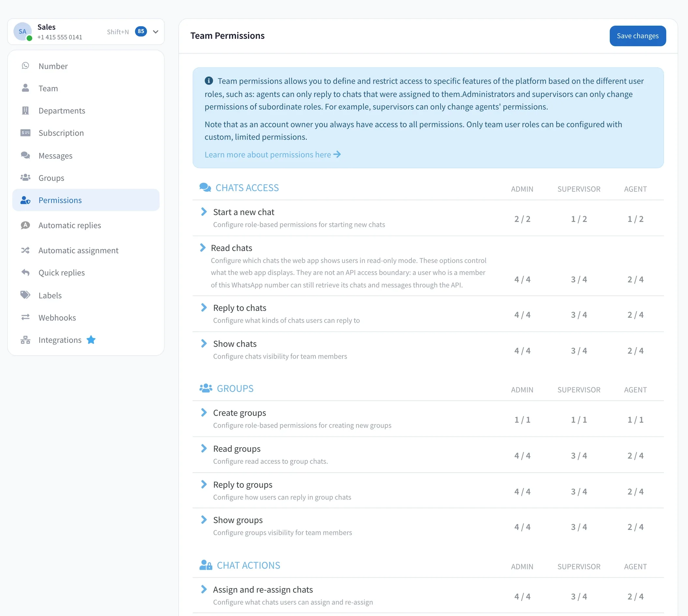Click the info icon in the blue banner
The height and width of the screenshot is (616, 688).
(209, 81)
